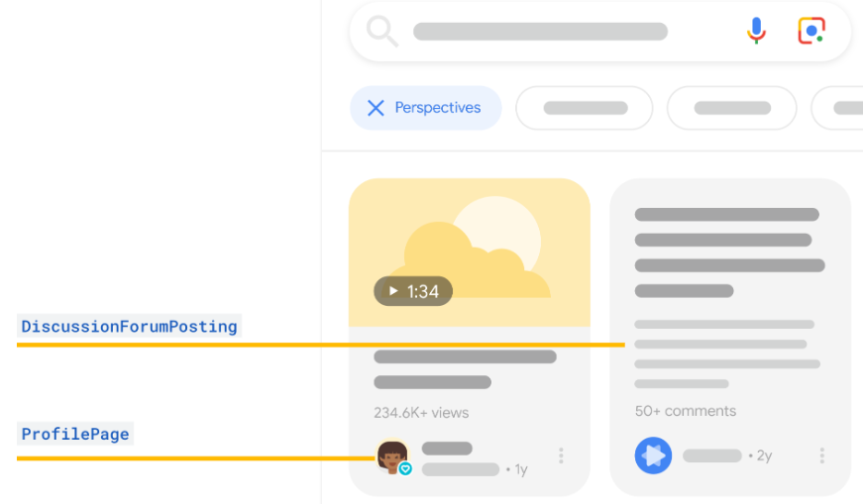
Task: Select the third filter chip in row
Action: [x=732, y=108]
